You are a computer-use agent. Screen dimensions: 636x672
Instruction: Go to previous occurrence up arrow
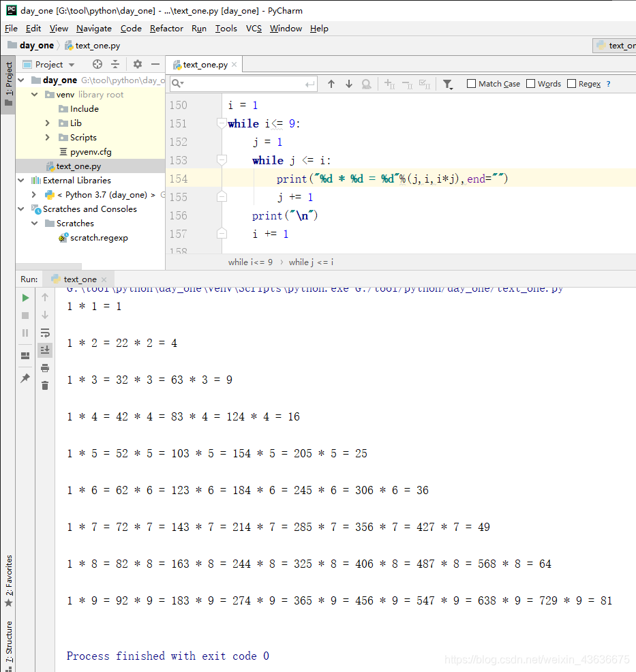point(331,84)
